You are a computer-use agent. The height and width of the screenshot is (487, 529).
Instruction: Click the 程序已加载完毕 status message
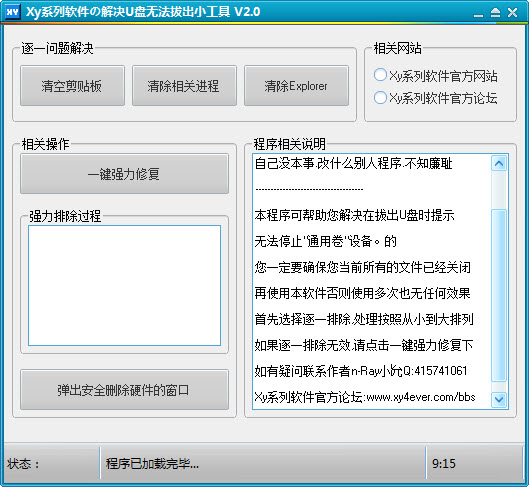152,464
